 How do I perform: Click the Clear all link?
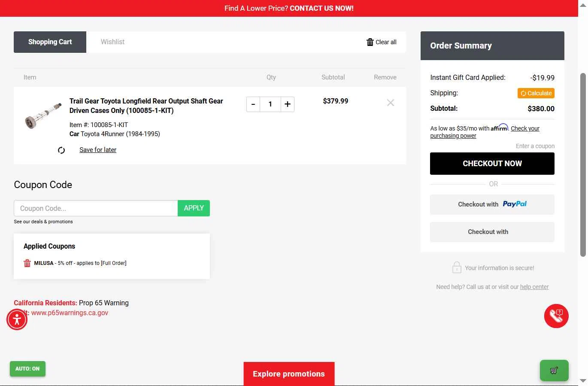[x=386, y=42]
